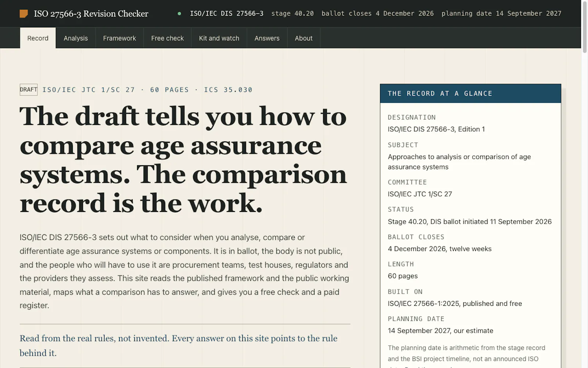The width and height of the screenshot is (588, 368).
Task: Click 'ISO/IEC 27566-1:2025, published and free'
Action: [x=455, y=304]
